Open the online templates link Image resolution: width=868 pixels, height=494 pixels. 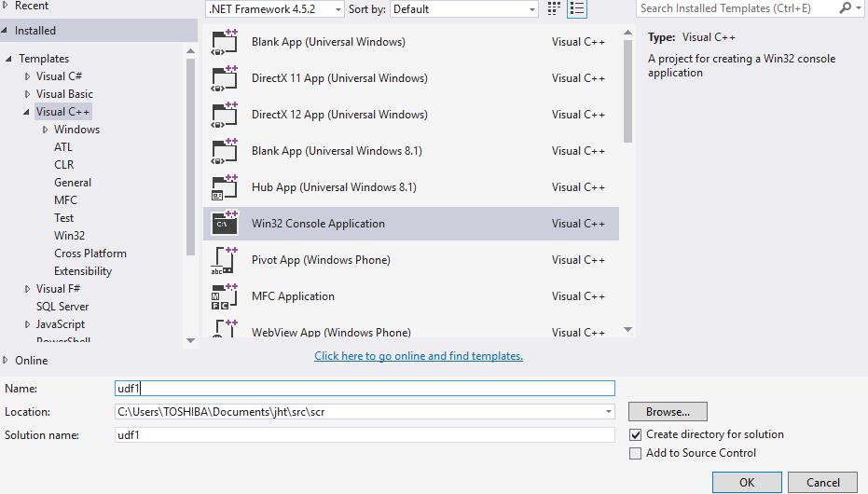pyautogui.click(x=419, y=356)
